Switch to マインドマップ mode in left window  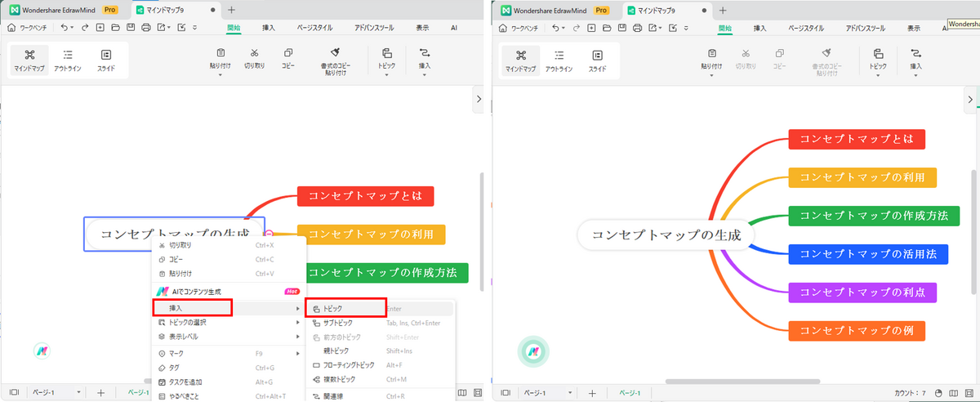coord(30,60)
